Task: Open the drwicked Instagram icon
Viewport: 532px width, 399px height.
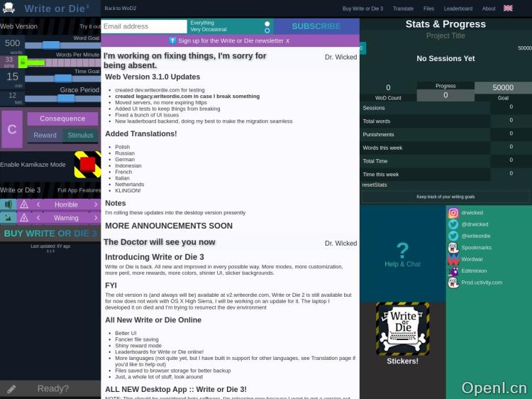Action: [453, 212]
